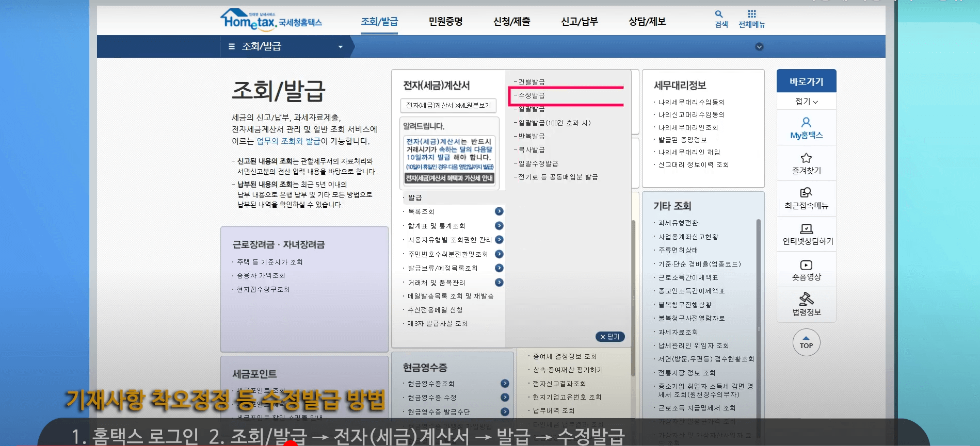Open the 최근접속메뉴 shortcut
This screenshot has width=980, height=446.
pos(806,199)
